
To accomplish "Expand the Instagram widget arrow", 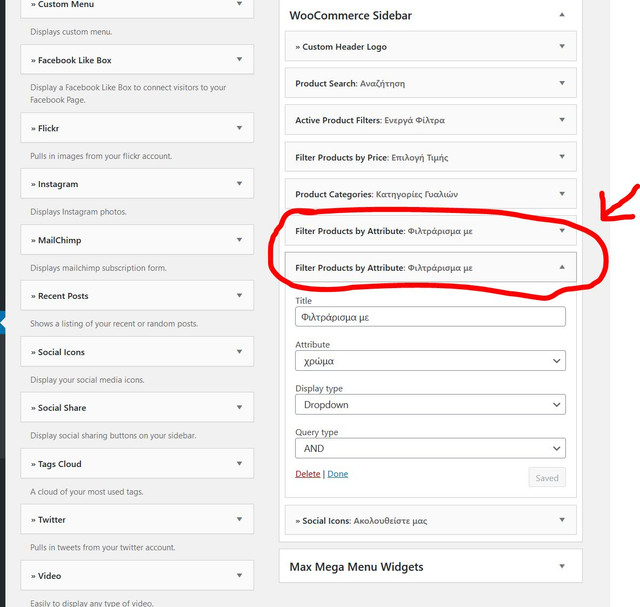I will tap(239, 183).
